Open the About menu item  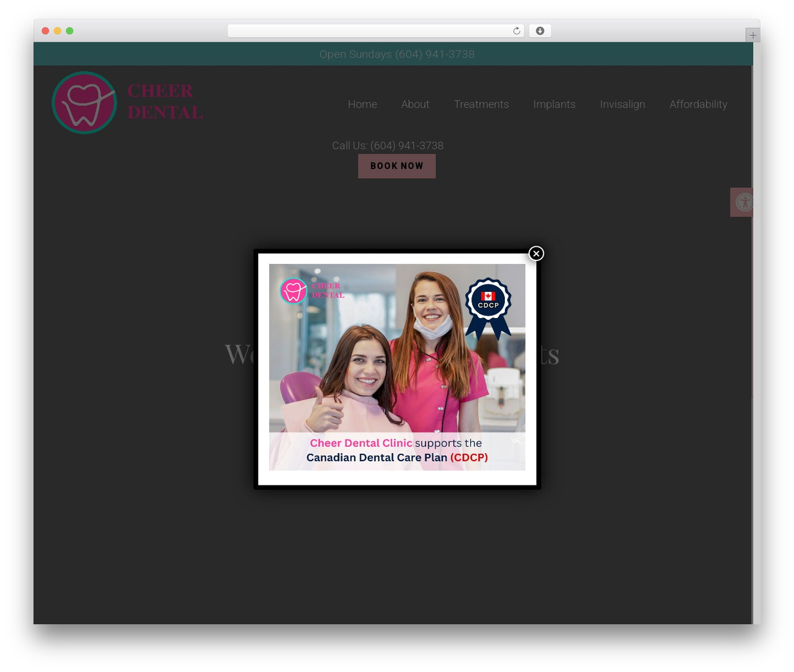[415, 104]
